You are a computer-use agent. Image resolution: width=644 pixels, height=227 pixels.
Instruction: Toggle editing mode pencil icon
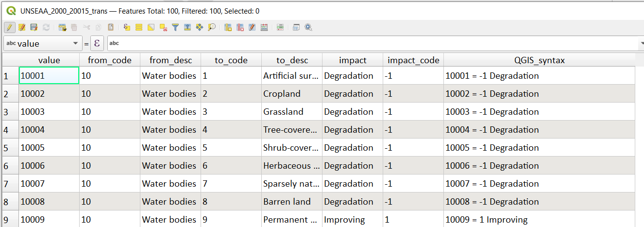10,27
